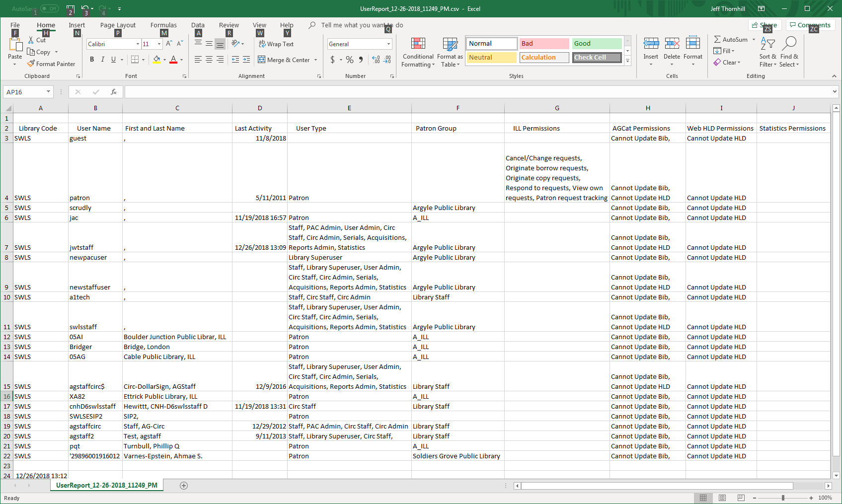Switch to Formulas tab
Image resolution: width=842 pixels, height=504 pixels.
pyautogui.click(x=163, y=25)
